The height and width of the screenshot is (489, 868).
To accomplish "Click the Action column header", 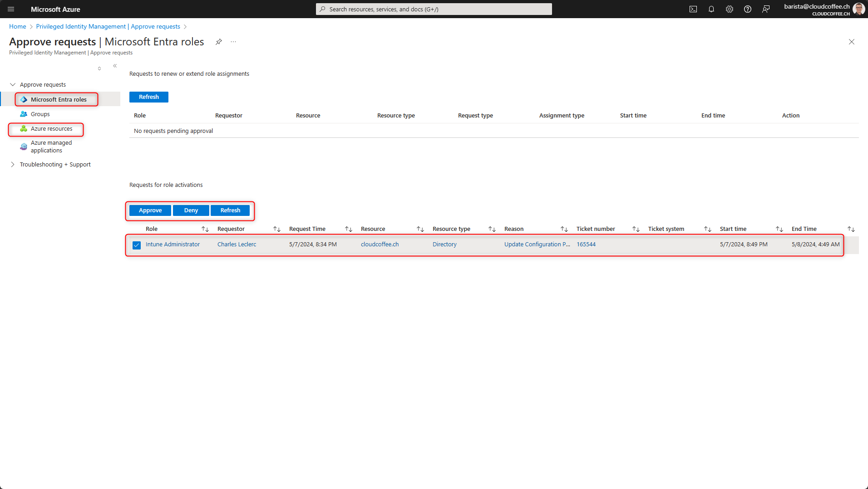I will [790, 115].
